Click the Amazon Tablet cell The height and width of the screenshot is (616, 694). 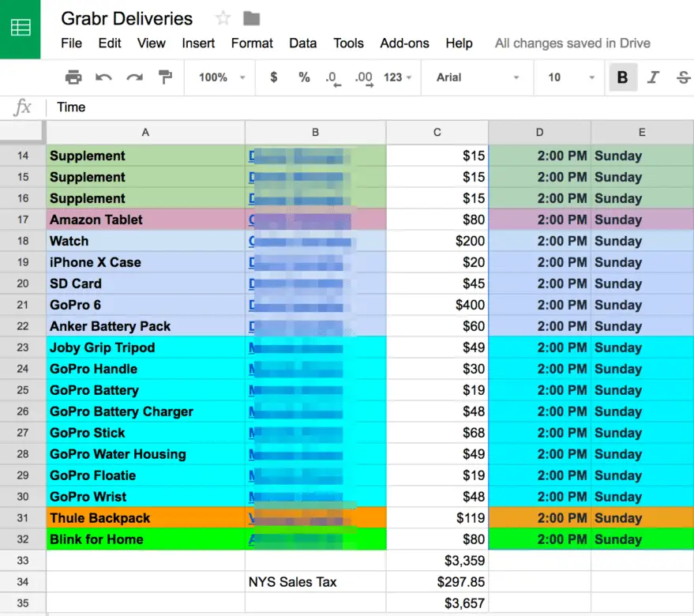pos(145,220)
